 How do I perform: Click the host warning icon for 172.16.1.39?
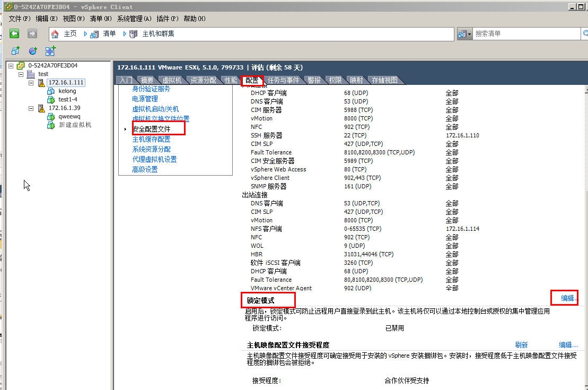click(41, 108)
